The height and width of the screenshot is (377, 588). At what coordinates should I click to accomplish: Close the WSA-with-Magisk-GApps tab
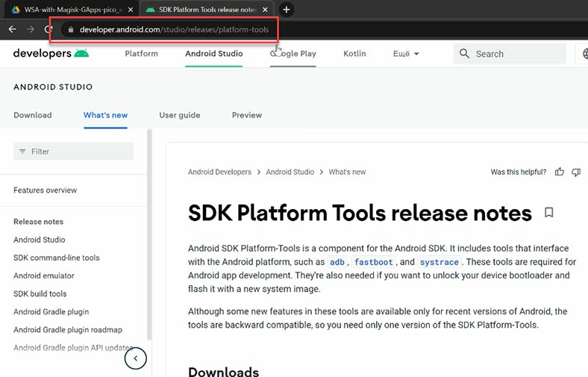131,10
